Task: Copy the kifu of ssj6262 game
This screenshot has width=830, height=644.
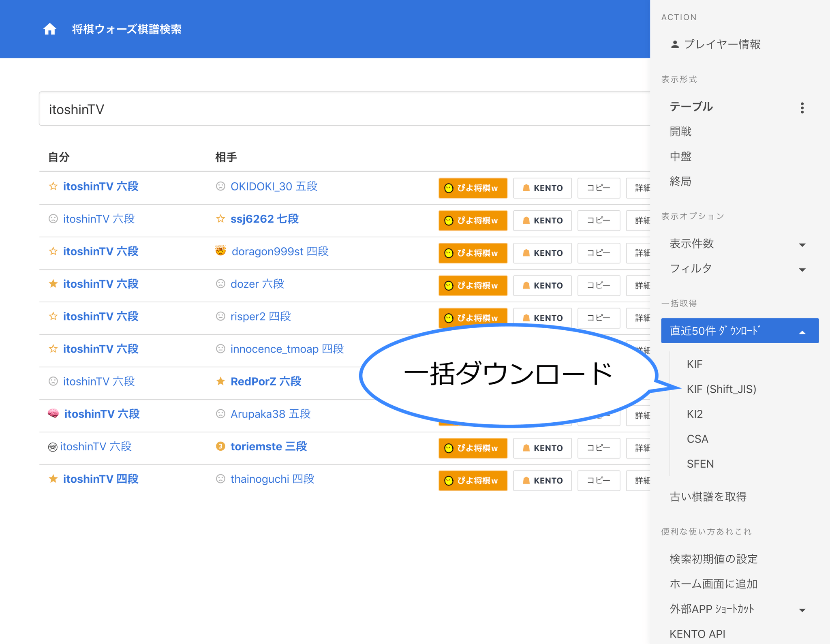Action: 599,220
